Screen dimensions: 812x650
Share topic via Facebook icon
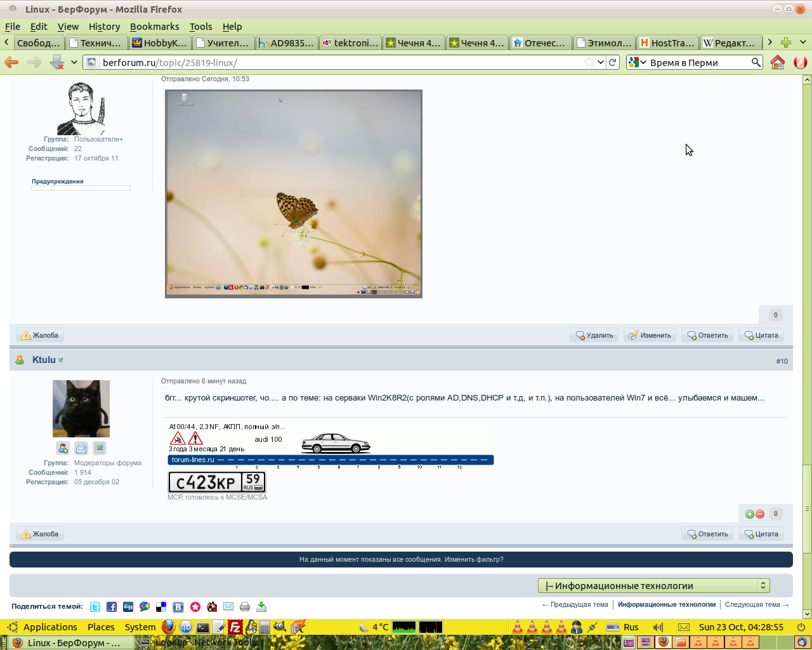pos(112,607)
